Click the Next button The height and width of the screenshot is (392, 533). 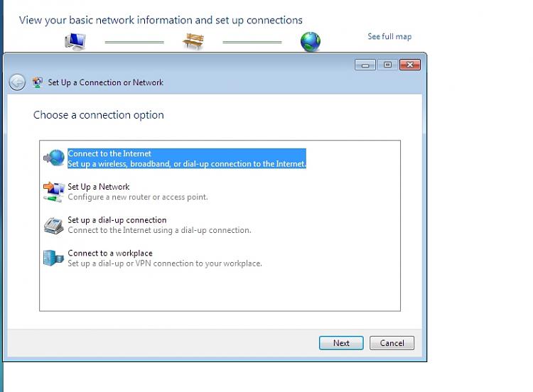tap(341, 343)
